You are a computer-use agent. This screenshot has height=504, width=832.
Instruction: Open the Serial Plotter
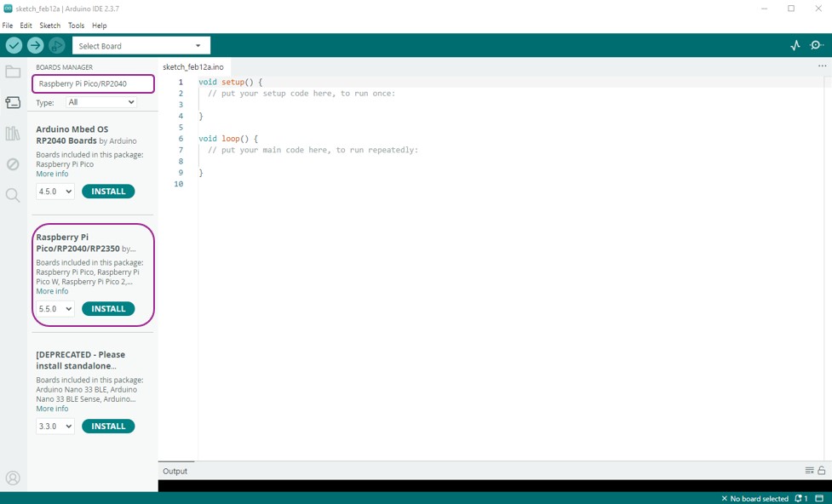coord(795,46)
